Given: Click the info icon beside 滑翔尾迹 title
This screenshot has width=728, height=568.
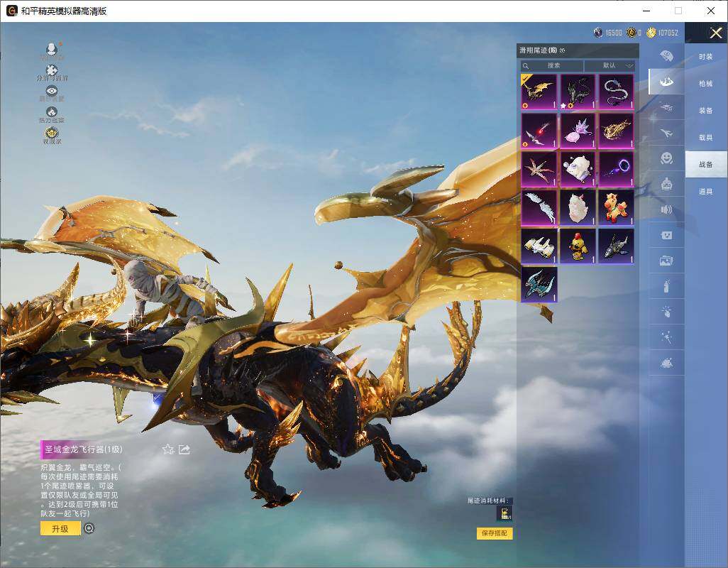Looking at the screenshot, I should point(563,50).
